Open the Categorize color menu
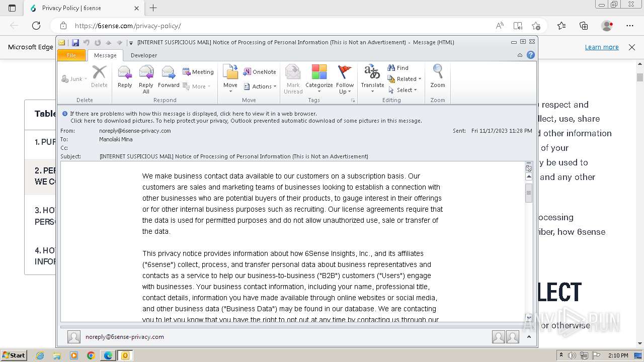Viewport: 644px width, 362px height. point(319,79)
